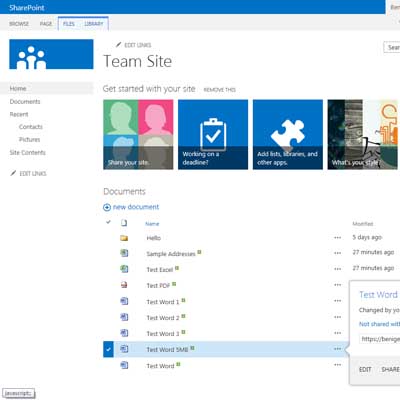Click the plus icon for new document
This screenshot has width=400, height=400.
(x=107, y=207)
